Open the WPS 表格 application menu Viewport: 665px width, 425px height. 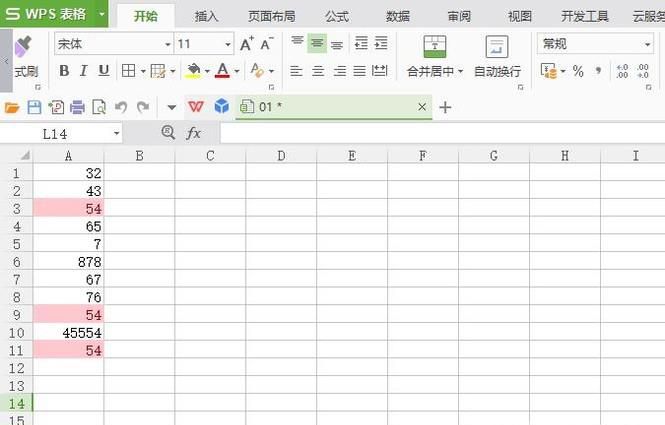point(54,14)
